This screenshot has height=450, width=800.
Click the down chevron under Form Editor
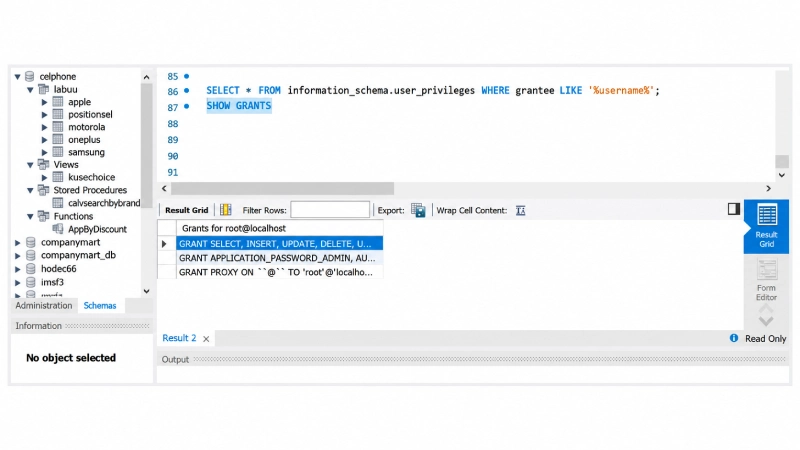point(766,321)
